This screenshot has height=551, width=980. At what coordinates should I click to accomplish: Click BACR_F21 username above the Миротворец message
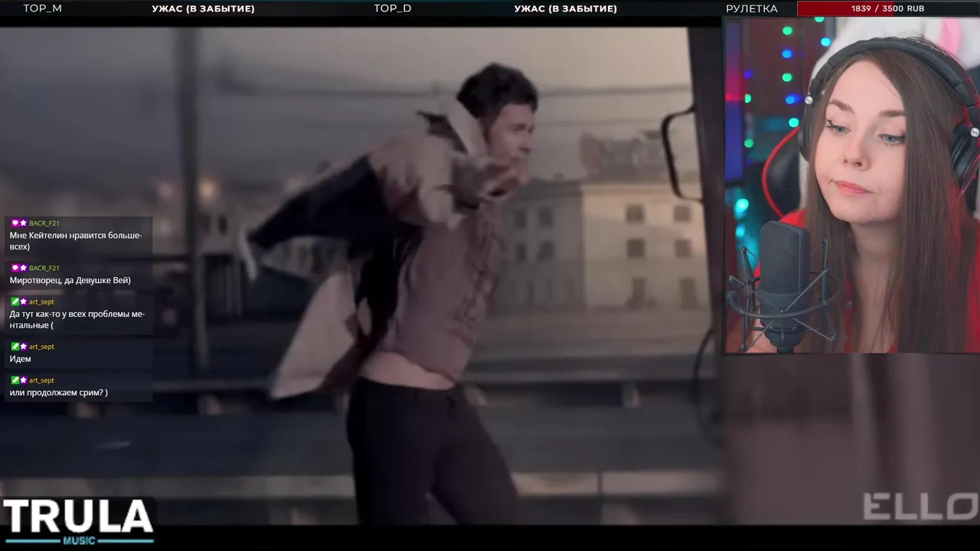[x=44, y=268]
